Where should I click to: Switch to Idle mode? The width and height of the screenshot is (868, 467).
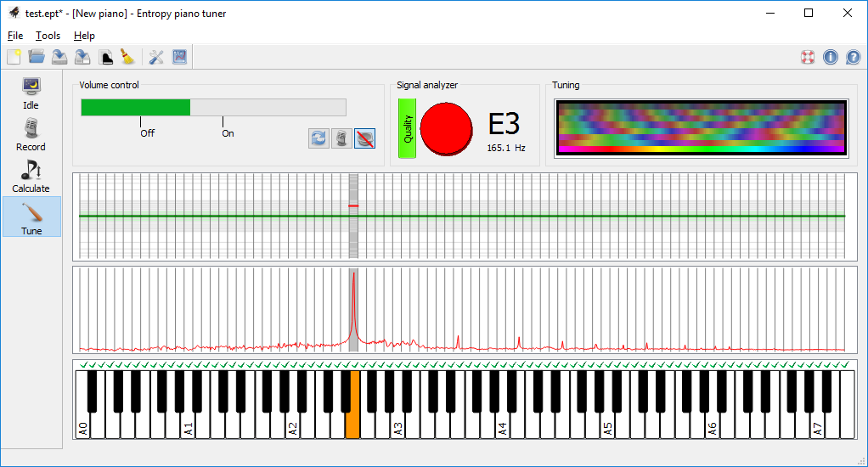pyautogui.click(x=31, y=93)
